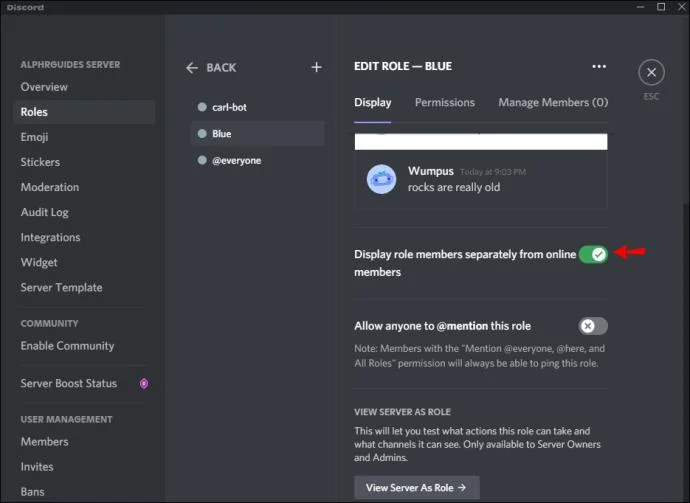Click the View Server As Role button
Screen dimensions: 690x503
417,488
